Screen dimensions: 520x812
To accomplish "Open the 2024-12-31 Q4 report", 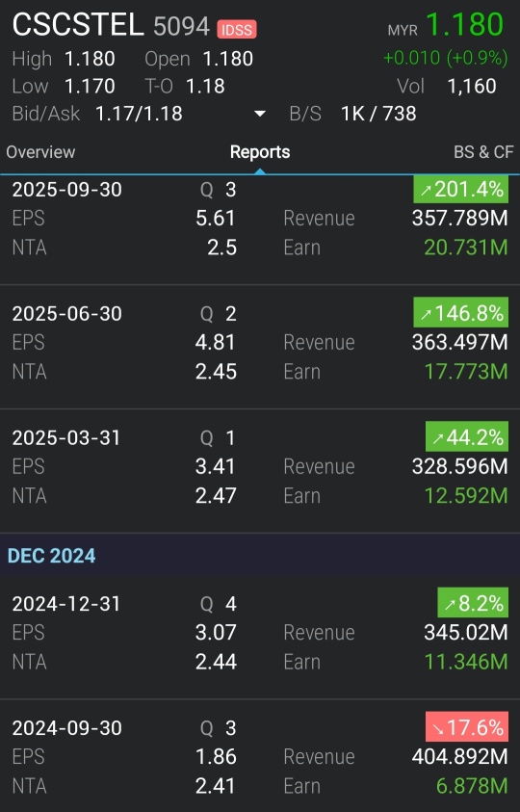I will pos(260,637).
